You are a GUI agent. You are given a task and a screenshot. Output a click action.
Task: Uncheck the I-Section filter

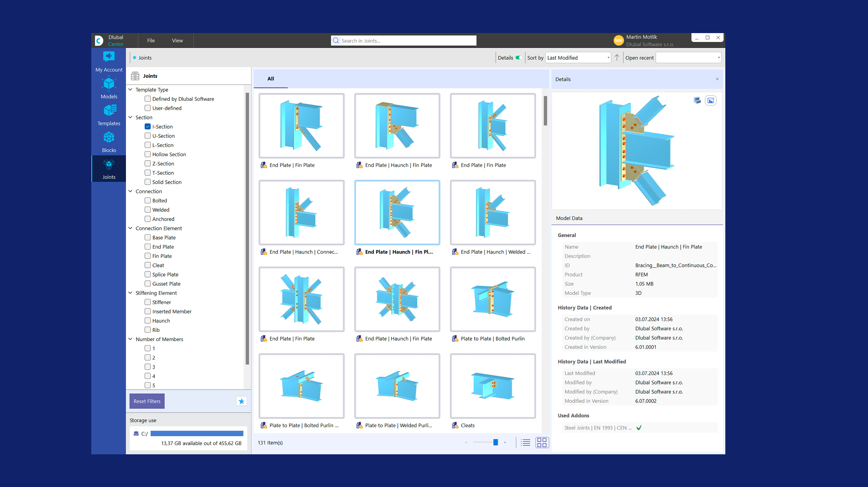pos(148,127)
